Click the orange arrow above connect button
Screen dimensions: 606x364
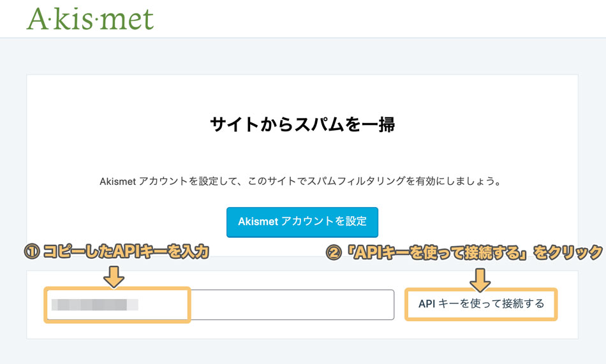[x=480, y=280]
